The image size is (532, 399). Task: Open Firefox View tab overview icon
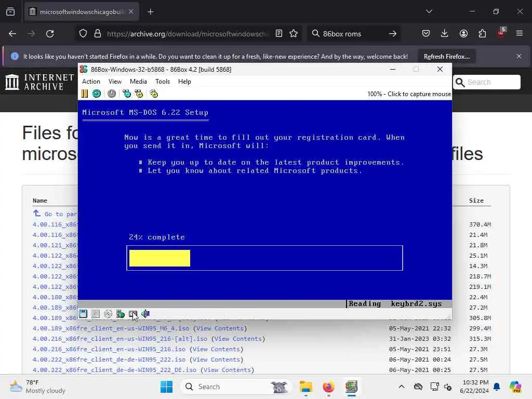tap(10, 12)
